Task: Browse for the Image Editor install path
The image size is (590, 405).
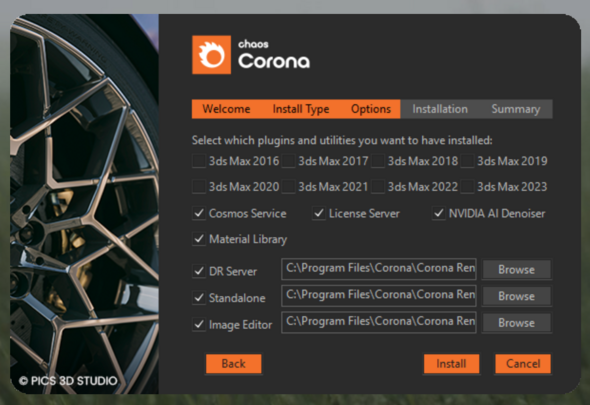Action: (516, 323)
